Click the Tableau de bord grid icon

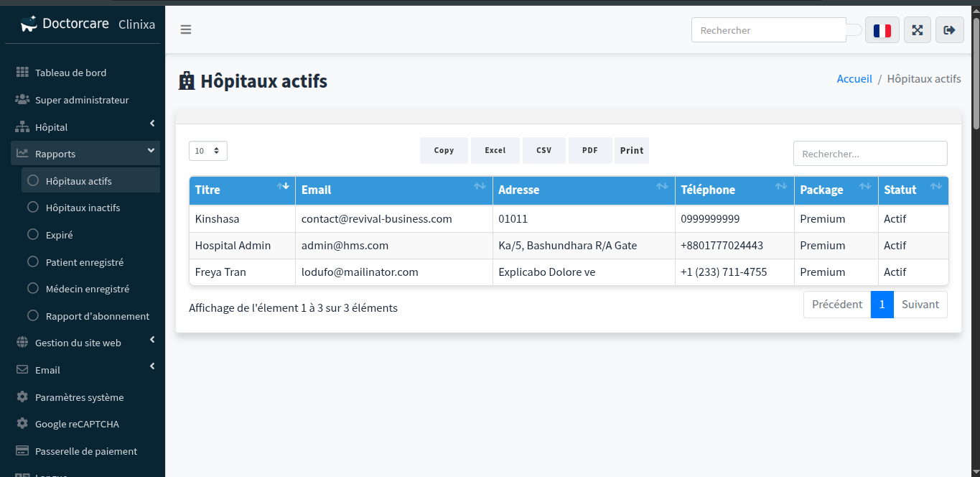click(x=22, y=73)
